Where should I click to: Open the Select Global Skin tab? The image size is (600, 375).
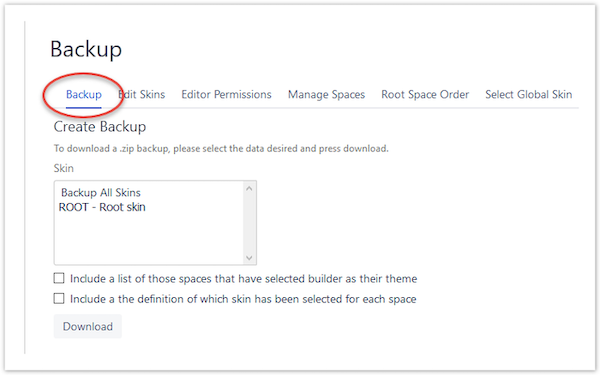[x=528, y=95]
